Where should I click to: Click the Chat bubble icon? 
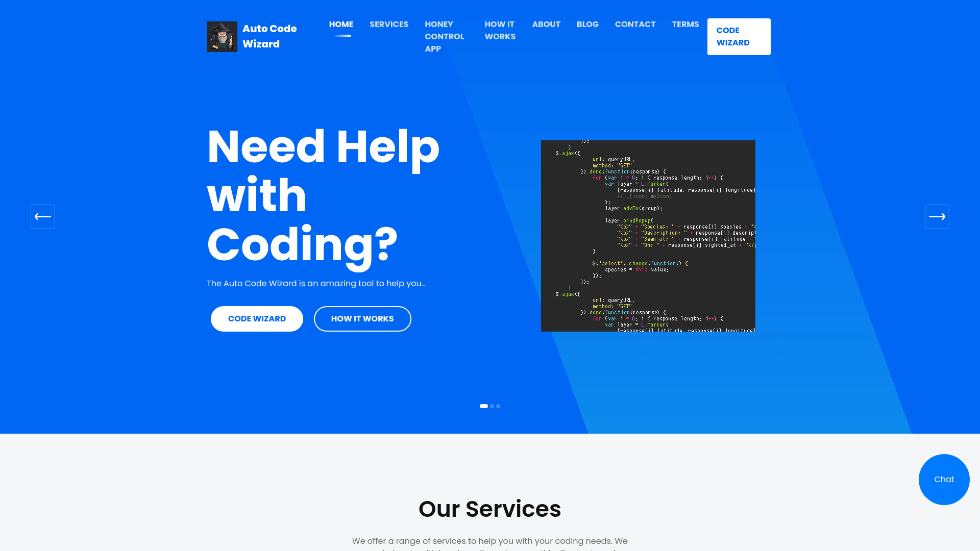(944, 479)
